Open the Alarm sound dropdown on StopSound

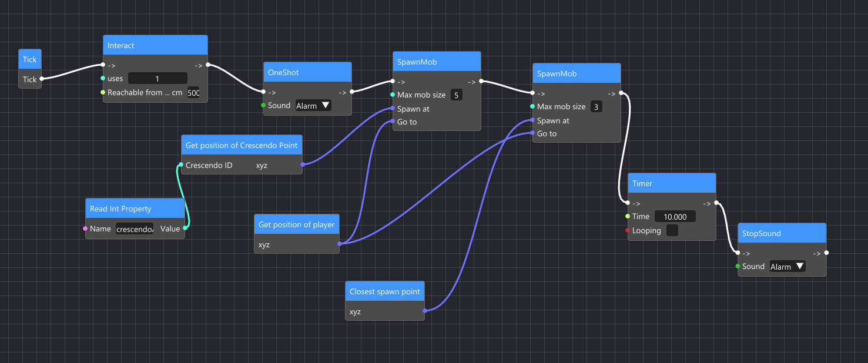pos(787,266)
